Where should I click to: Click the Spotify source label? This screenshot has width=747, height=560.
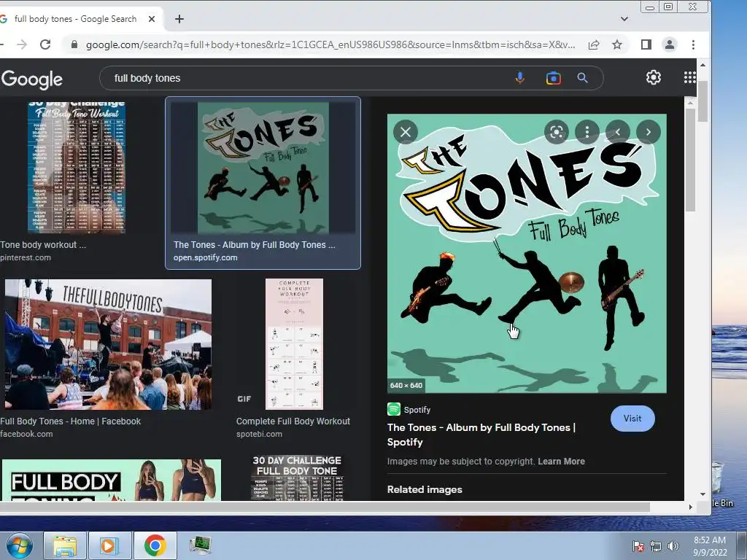tap(417, 410)
